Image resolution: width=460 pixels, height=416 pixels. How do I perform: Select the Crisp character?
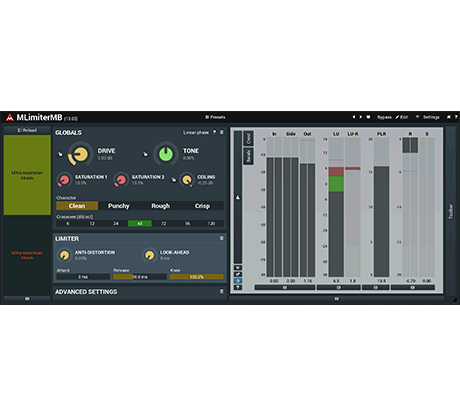click(202, 206)
